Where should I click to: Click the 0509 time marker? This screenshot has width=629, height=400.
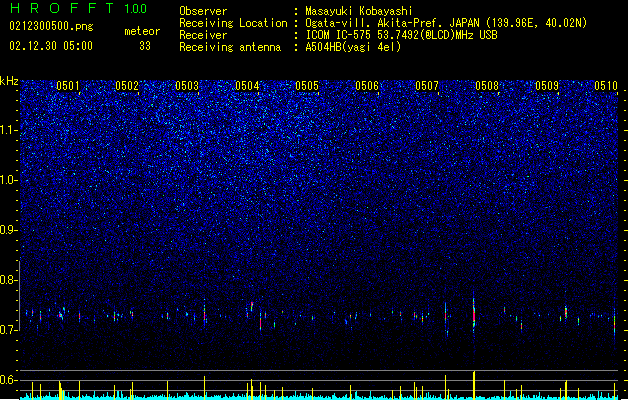tap(547, 86)
